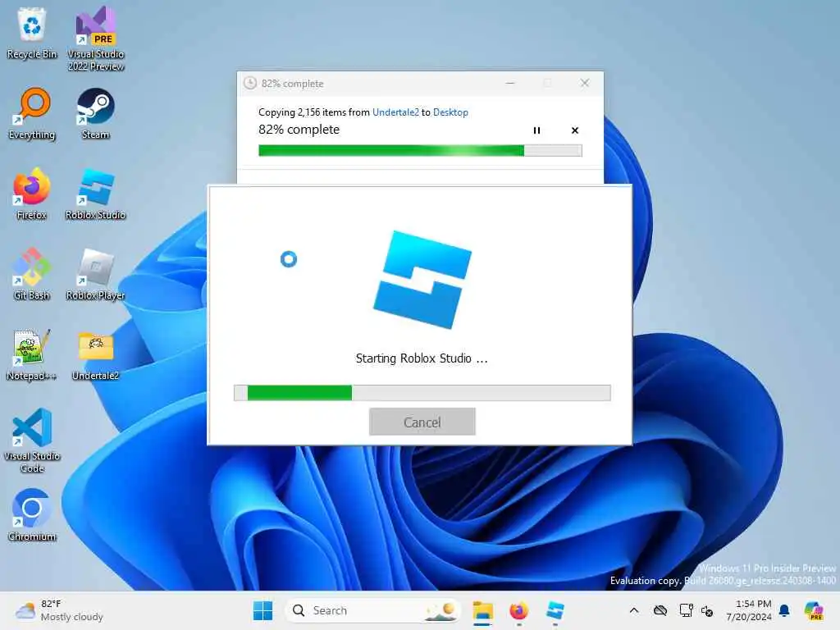Click the "Starting Roblox Studio ..." status text
This screenshot has width=840, height=630.
pyautogui.click(x=422, y=358)
